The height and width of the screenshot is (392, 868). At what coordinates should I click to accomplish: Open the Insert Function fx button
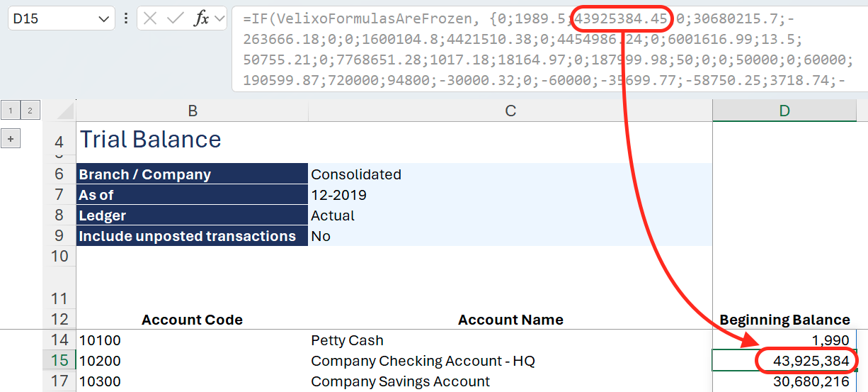(x=202, y=19)
